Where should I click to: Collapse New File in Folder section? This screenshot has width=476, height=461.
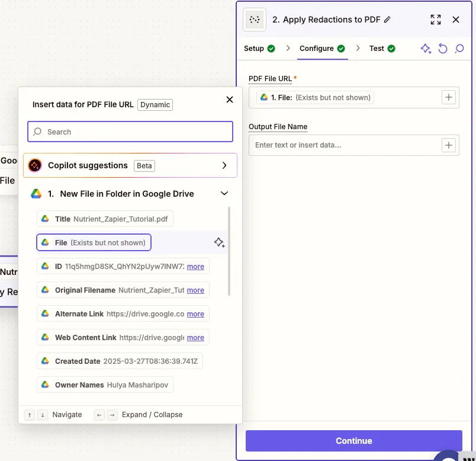pos(224,193)
